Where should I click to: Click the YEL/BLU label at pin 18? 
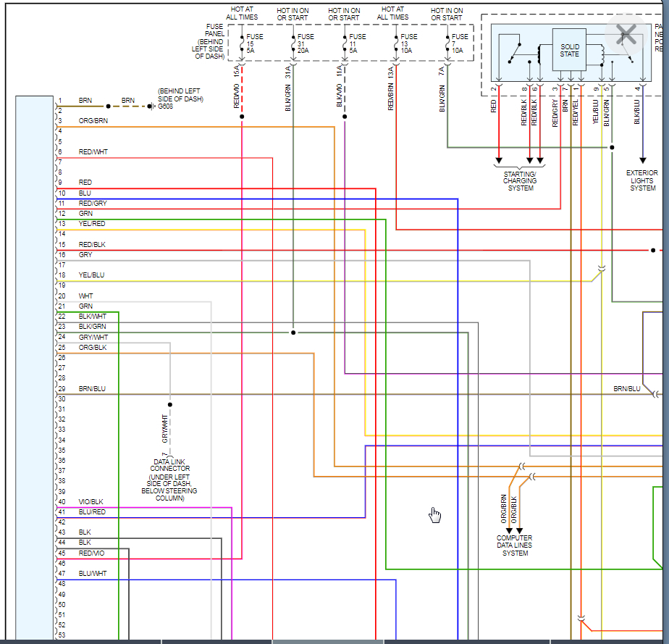click(x=91, y=275)
